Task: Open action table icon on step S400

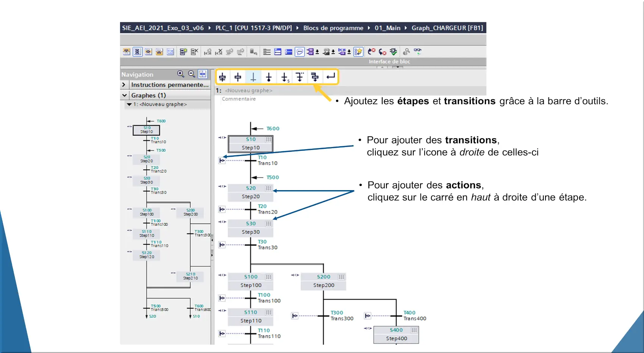Action: pos(414,330)
